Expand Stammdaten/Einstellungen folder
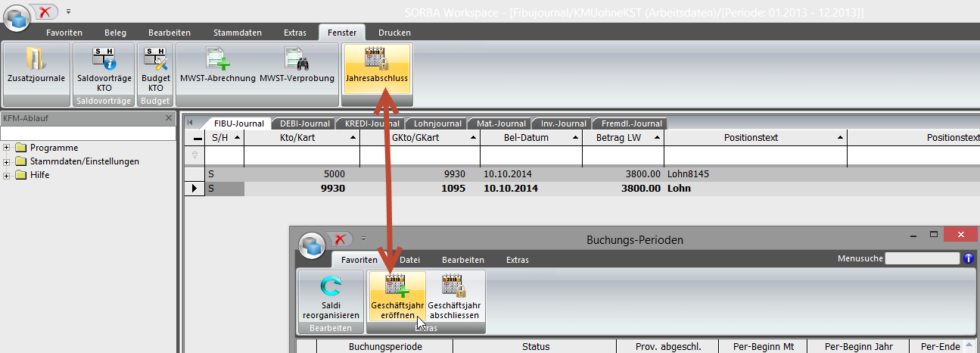This screenshot has height=353, width=980. 7,161
